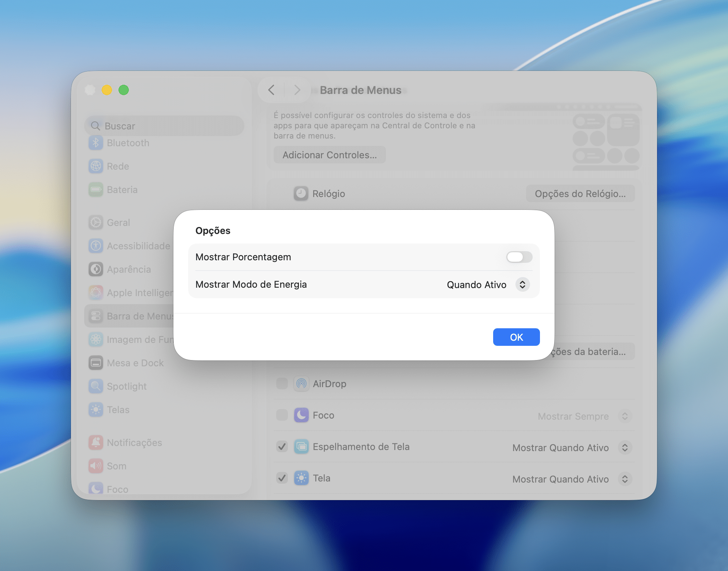
Task: Click the Telas brightness icon
Action: [x=96, y=410]
